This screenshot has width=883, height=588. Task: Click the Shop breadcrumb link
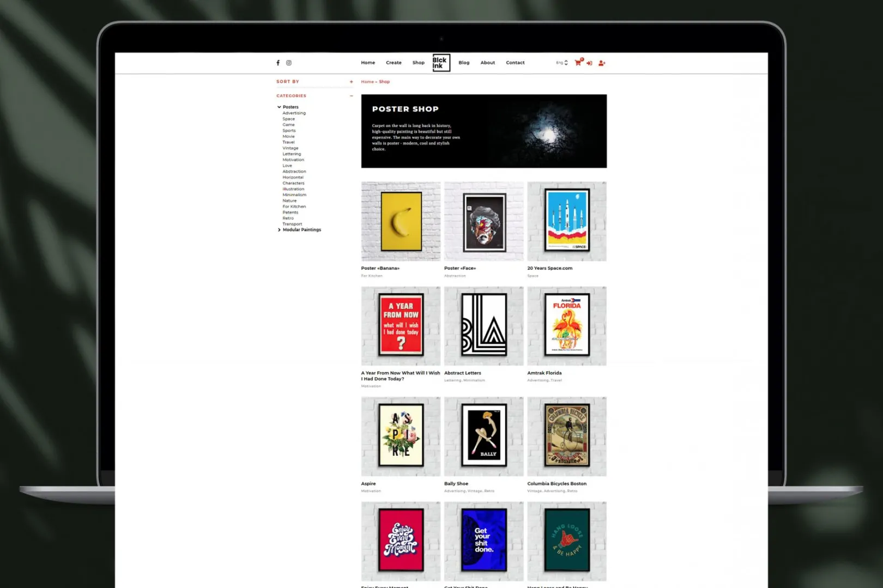[x=384, y=82]
